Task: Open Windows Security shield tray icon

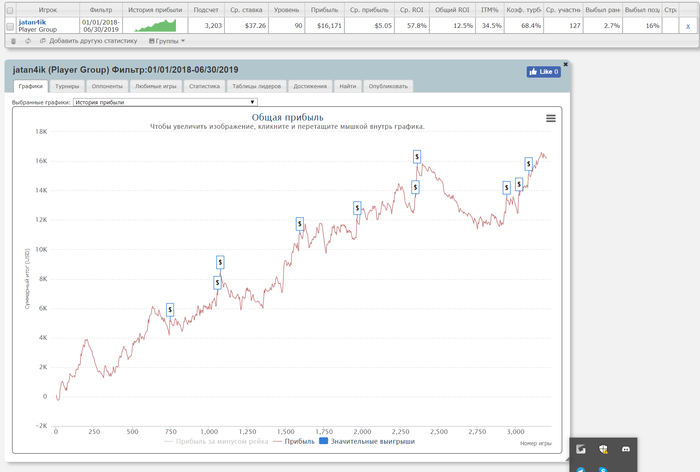Action: click(603, 449)
